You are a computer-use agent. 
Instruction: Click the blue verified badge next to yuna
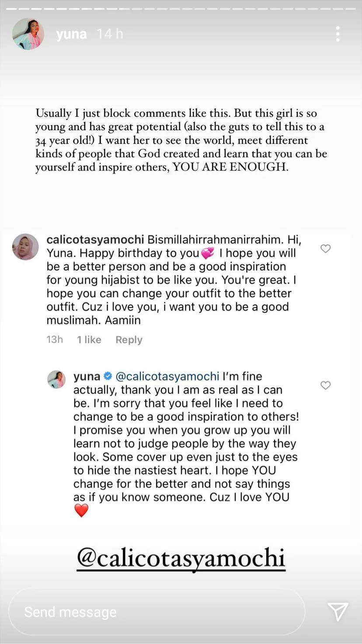[108, 376]
